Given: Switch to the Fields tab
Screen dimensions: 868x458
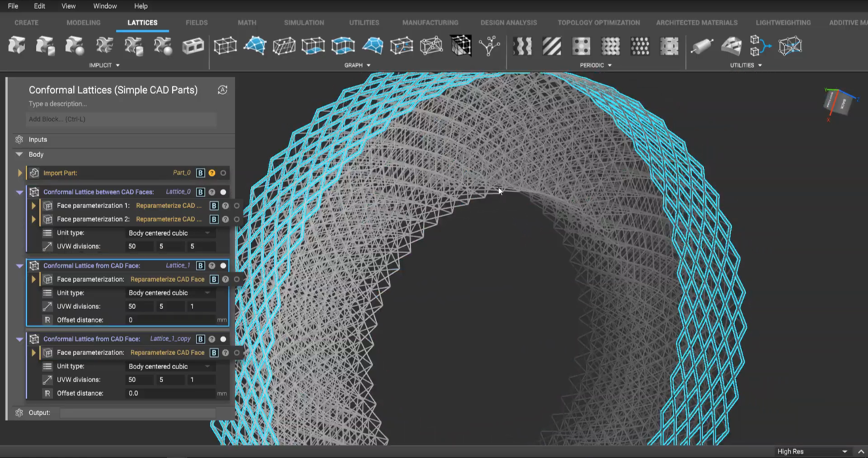Looking at the screenshot, I should pyautogui.click(x=197, y=22).
